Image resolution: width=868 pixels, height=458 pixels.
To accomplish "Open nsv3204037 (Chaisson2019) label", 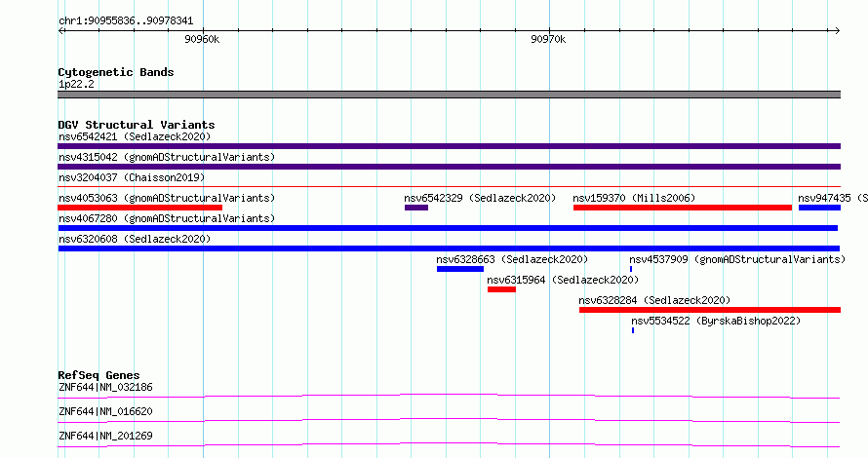I will [x=132, y=177].
